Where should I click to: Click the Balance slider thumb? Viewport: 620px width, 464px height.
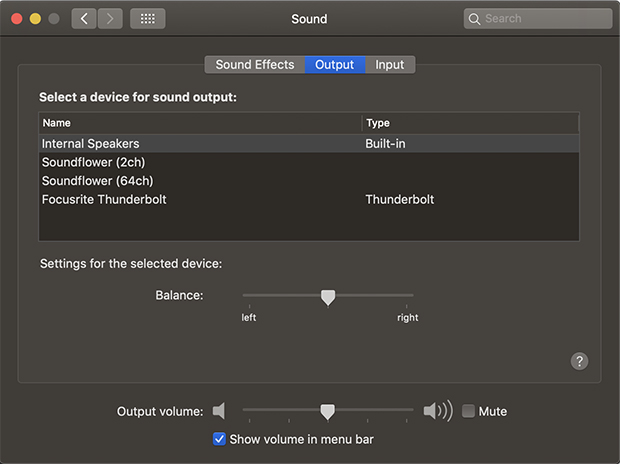(327, 296)
